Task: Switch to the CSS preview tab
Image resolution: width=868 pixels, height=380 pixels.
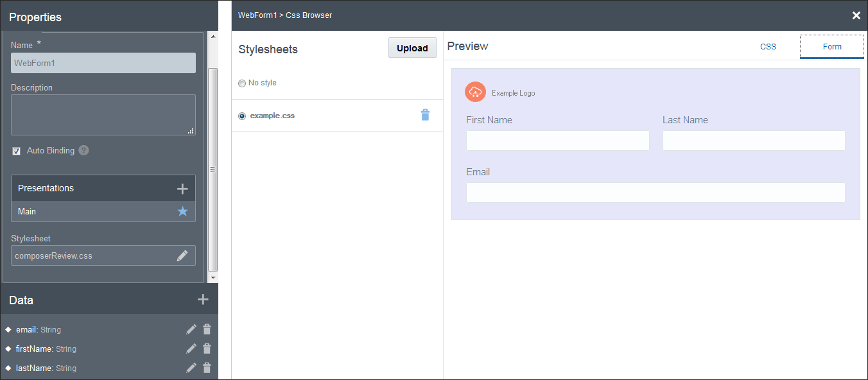Action: [768, 46]
